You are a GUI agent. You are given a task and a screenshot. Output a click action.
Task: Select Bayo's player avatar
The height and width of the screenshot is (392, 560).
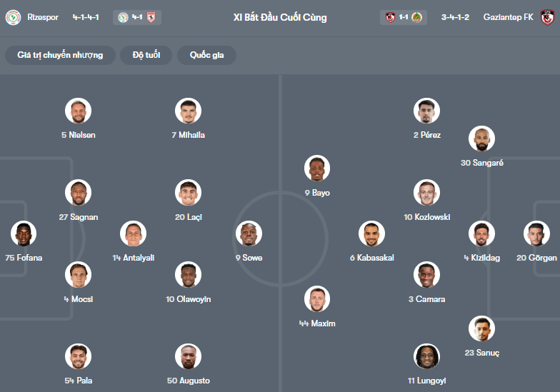317,169
